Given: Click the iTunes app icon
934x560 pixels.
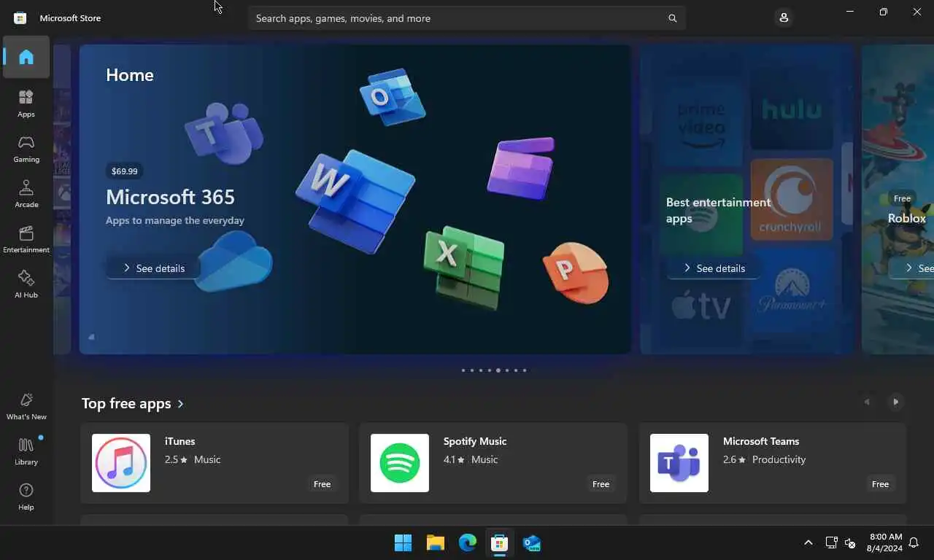Looking at the screenshot, I should pyautogui.click(x=121, y=463).
